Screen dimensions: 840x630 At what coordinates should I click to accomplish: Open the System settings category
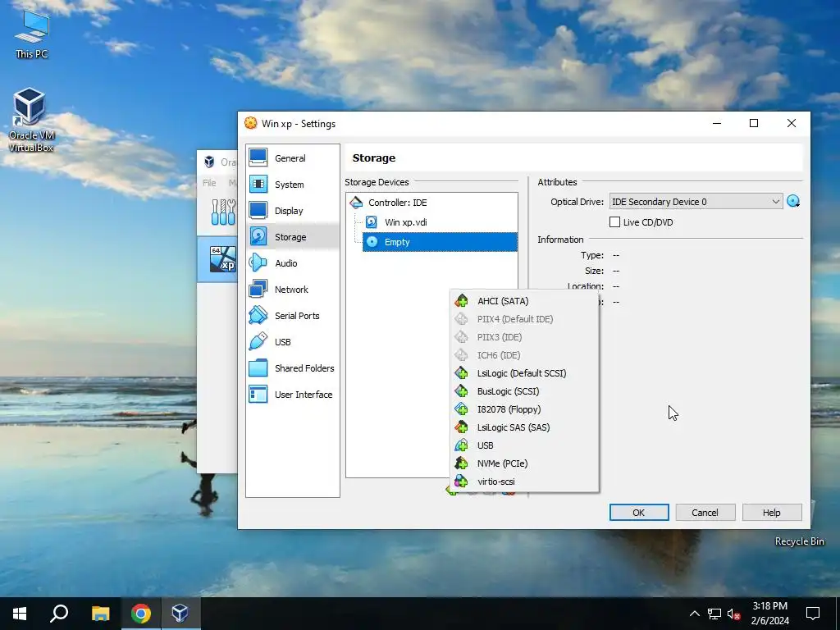point(293,185)
